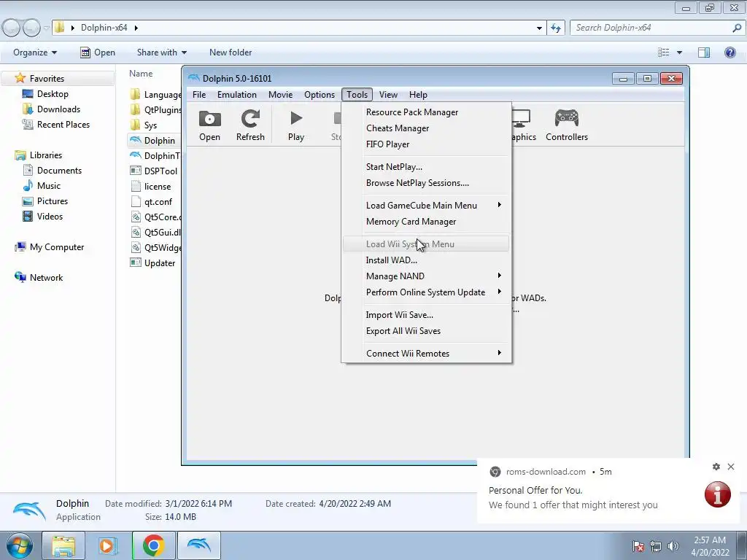The width and height of the screenshot is (747, 560).
Task: Click the Action Center flag tray icon
Action: 638,546
